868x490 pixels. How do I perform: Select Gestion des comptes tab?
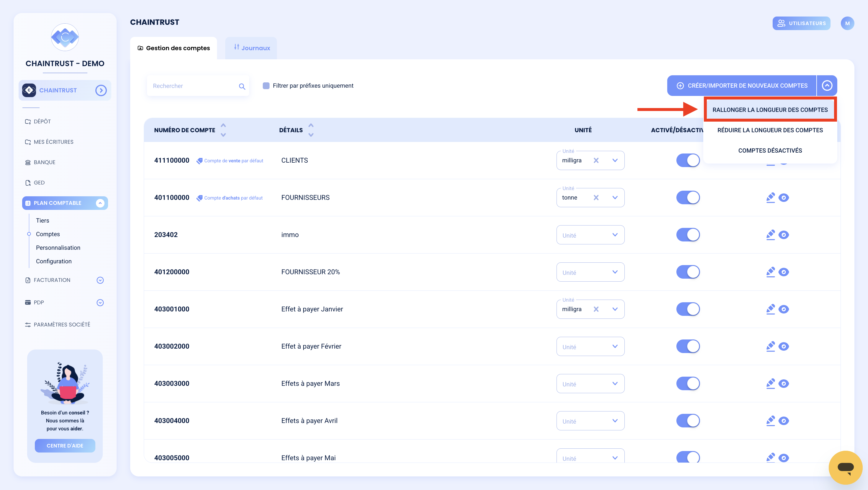coord(174,48)
